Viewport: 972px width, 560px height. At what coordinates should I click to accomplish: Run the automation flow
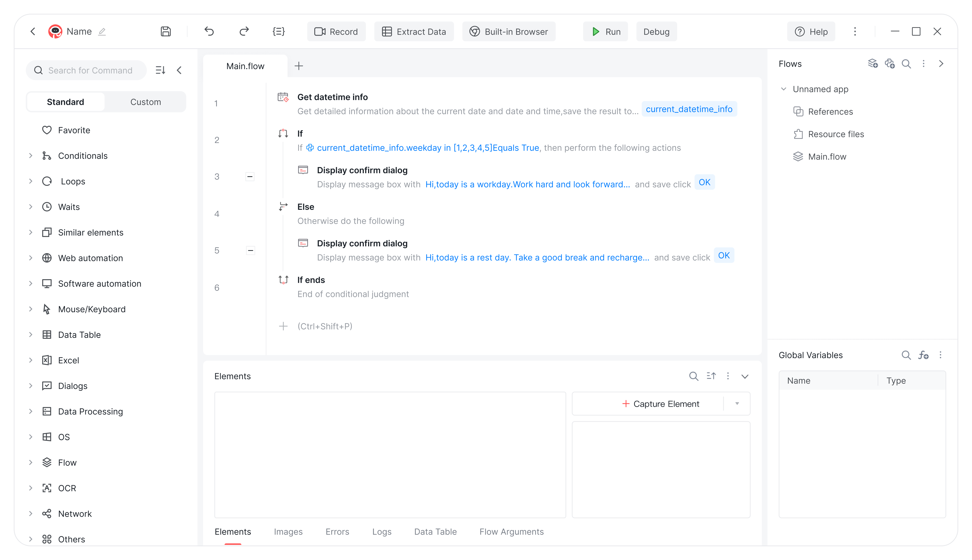[x=605, y=31]
